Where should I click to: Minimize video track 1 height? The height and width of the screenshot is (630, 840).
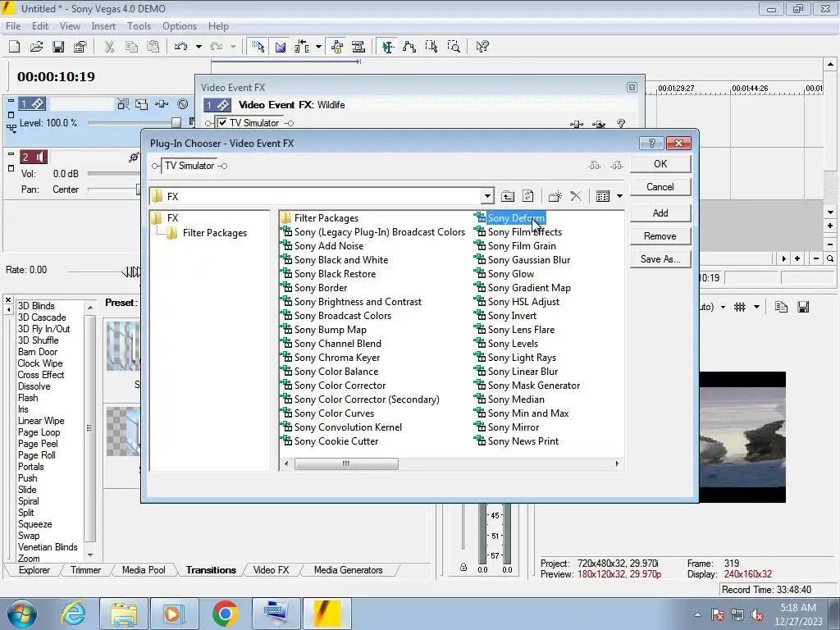coord(11,100)
